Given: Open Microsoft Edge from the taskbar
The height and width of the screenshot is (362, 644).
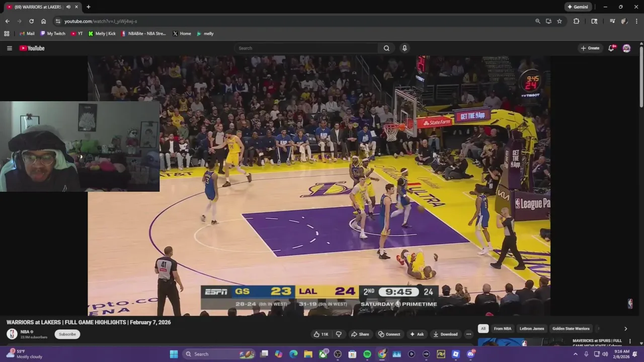Looking at the screenshot, I should click(293, 354).
